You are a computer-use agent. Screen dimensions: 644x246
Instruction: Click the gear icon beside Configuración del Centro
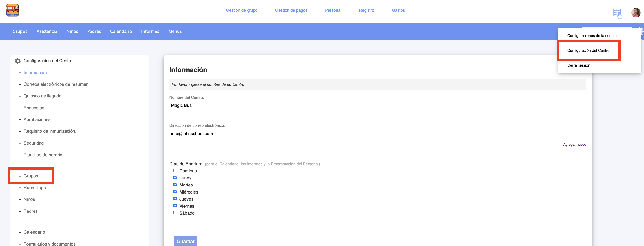point(17,61)
